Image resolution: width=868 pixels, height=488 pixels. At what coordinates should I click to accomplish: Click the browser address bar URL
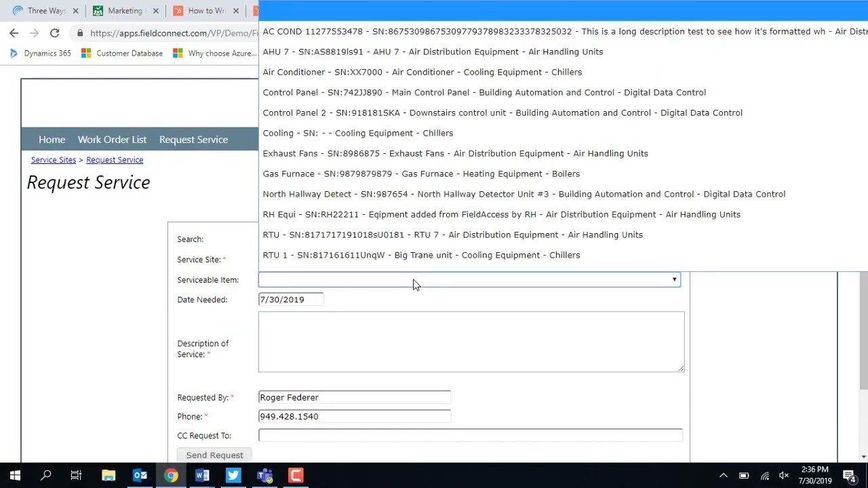[174, 33]
